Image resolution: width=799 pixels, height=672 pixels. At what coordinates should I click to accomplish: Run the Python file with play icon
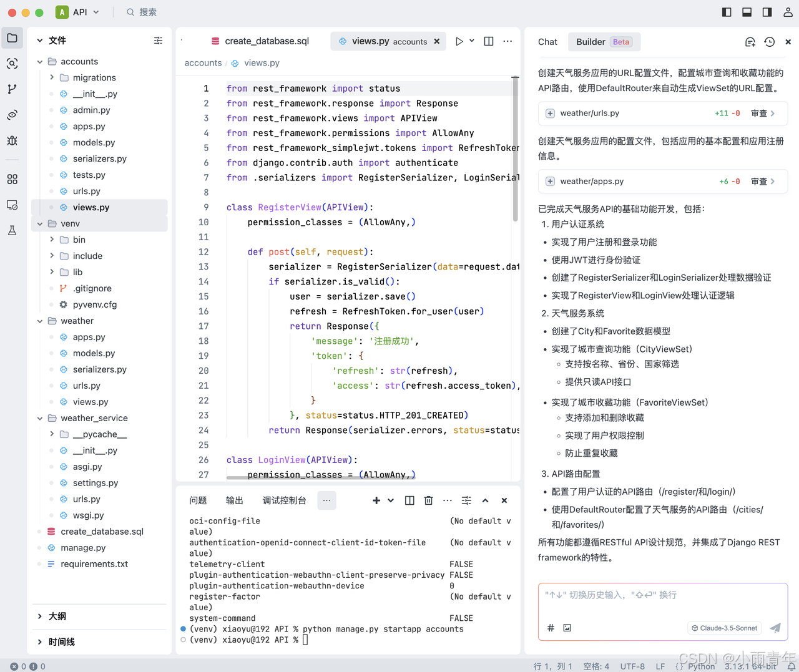point(459,41)
